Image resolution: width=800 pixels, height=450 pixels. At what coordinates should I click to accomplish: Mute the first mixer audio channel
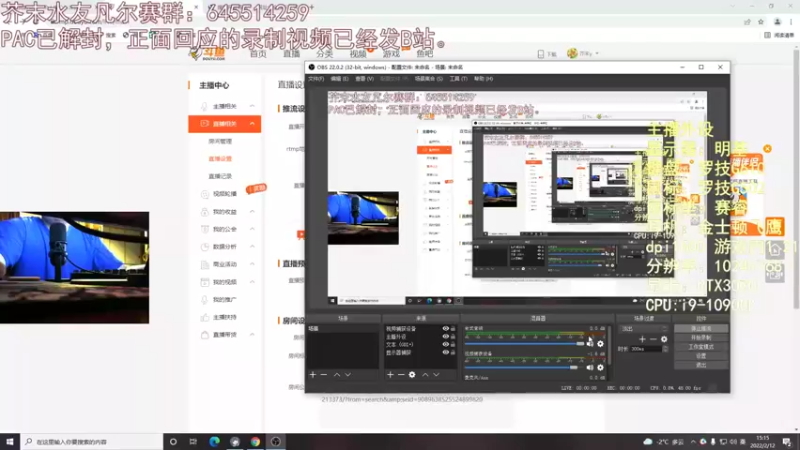pyautogui.click(x=590, y=344)
